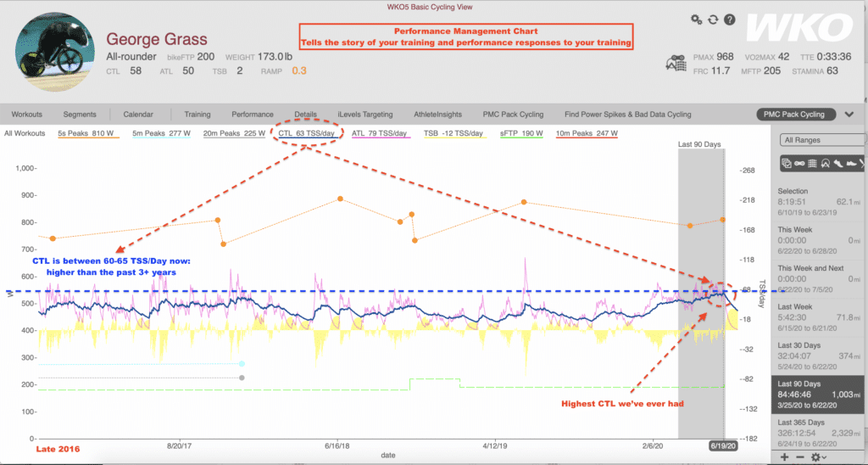Click the PMC Pack Cycling pill button
This screenshot has height=465, width=868.
tap(794, 115)
